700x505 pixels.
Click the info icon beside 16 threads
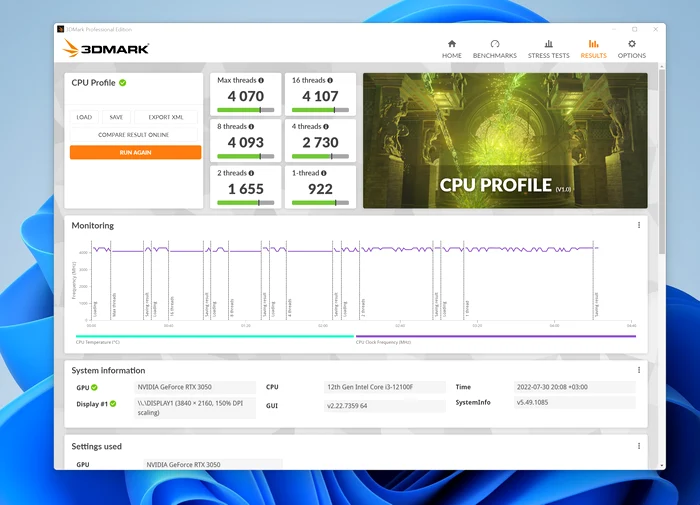tap(331, 80)
